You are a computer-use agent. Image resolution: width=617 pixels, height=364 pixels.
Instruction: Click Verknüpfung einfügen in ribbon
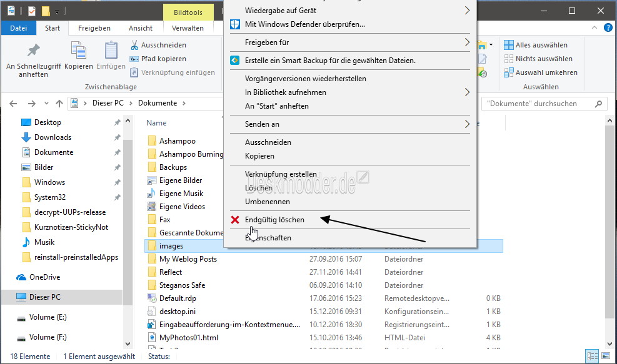173,72
